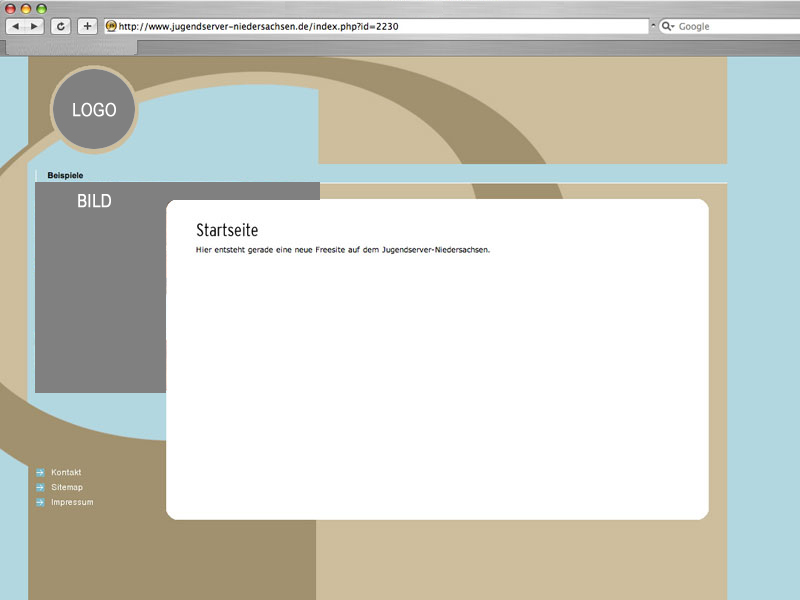800x600 pixels.
Task: Open the Impressum link
Action: pos(72,502)
